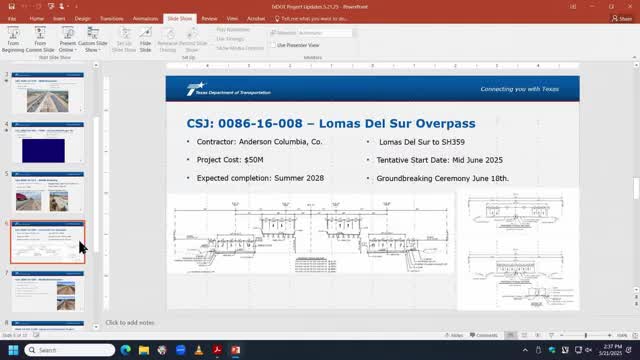Select slide 3 thumbnail
This screenshot has height=360, width=640.
click(x=48, y=93)
